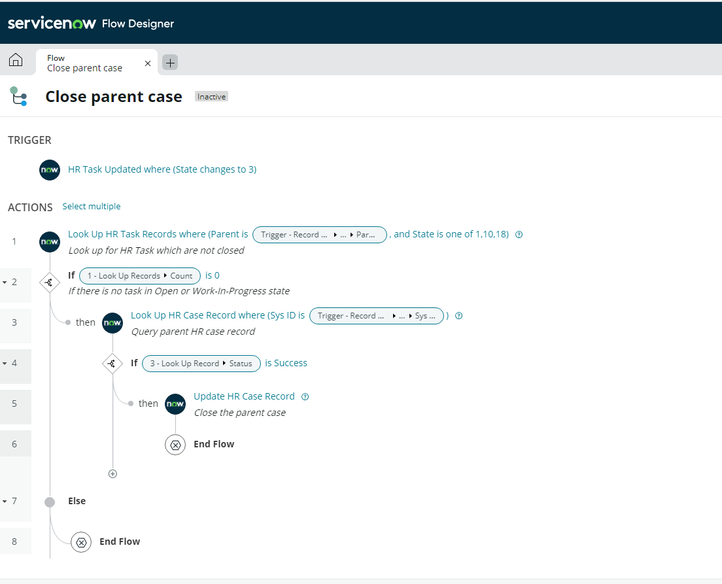Collapse step 7 Else using its arrow
Screen dimensions: 722x584
coord(5,501)
